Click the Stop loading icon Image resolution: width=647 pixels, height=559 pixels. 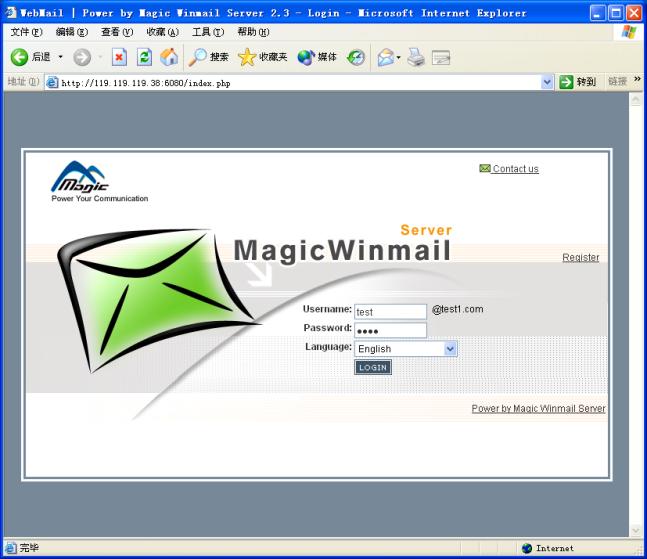[119, 57]
